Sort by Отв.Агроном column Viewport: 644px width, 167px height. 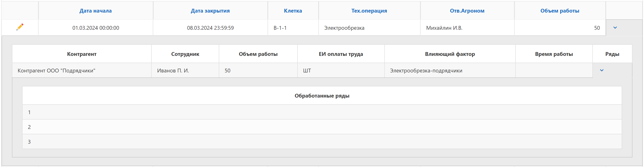[467, 11]
